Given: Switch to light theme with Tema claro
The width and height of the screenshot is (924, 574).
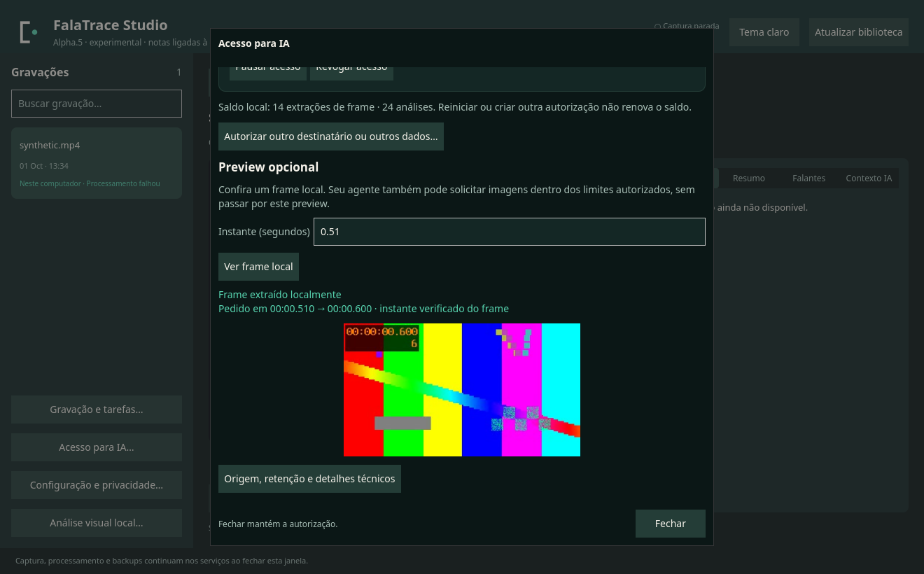Looking at the screenshot, I should coord(764,32).
